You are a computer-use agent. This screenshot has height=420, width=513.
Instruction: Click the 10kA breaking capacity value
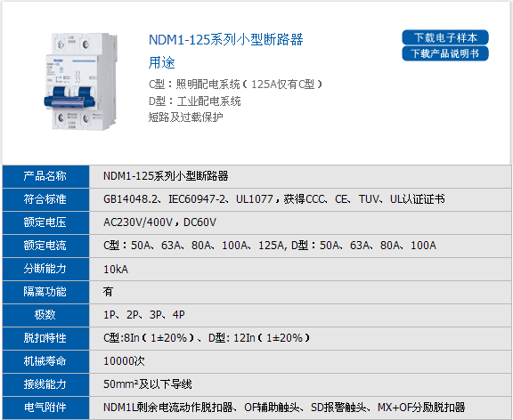click(x=116, y=270)
